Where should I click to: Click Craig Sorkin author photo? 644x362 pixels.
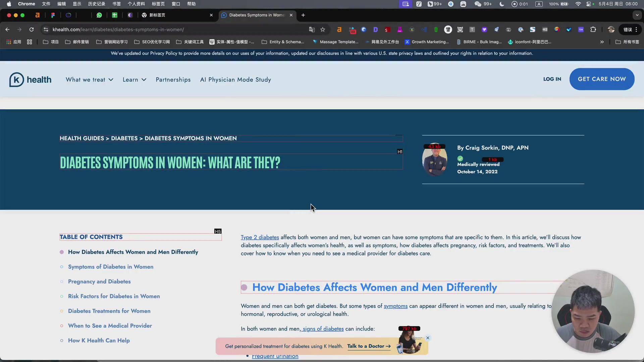pyautogui.click(x=434, y=160)
